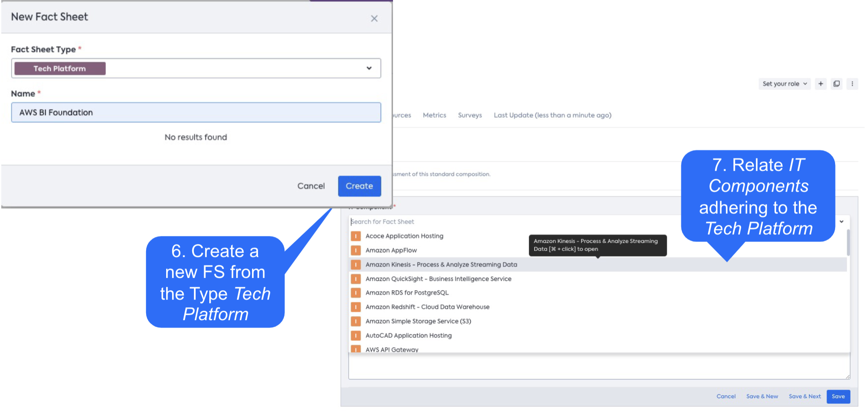Click IT Component icon next to Acoce Application Hosting
The height and width of the screenshot is (414, 868).
pos(355,236)
